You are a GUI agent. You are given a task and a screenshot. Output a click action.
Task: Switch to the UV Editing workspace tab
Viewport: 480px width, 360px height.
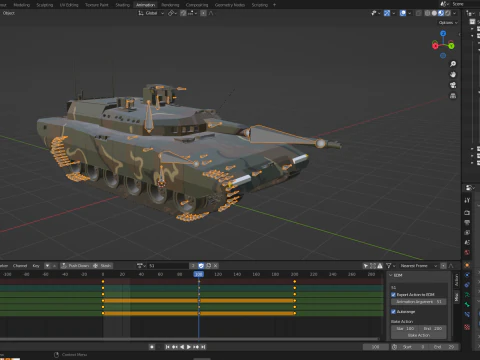tap(69, 5)
